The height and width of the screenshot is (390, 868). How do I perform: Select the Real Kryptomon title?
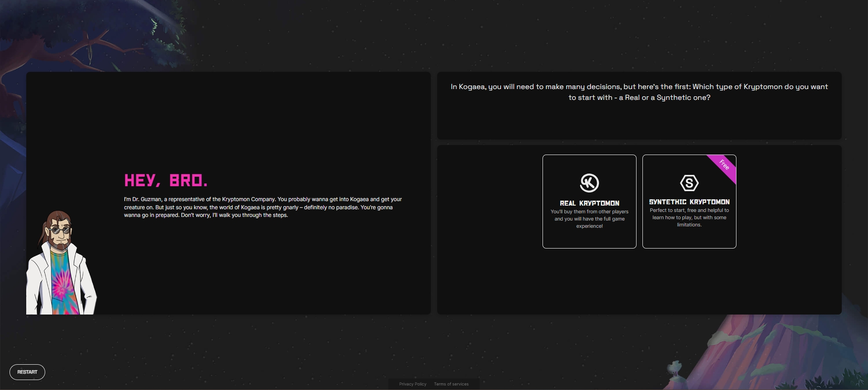(589, 203)
